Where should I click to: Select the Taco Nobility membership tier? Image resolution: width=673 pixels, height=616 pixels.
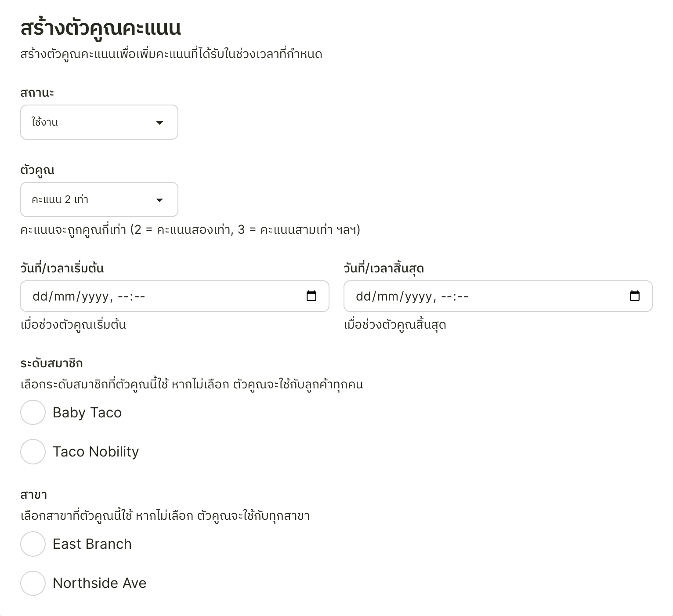tap(33, 452)
